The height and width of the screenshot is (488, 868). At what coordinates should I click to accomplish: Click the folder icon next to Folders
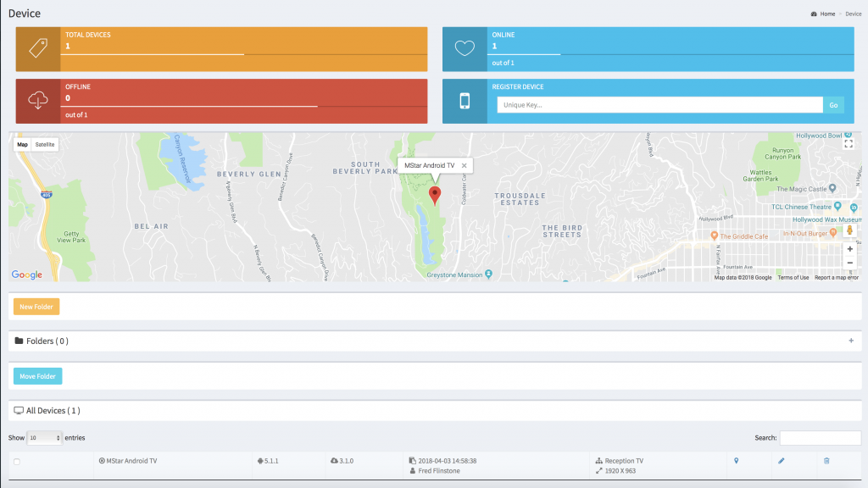pyautogui.click(x=19, y=341)
